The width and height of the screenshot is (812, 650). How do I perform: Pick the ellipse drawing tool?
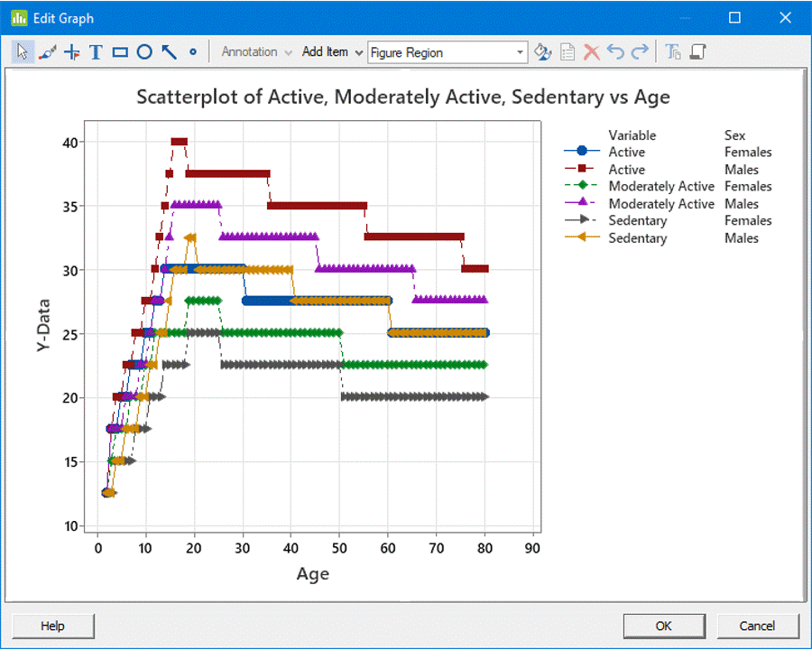click(x=144, y=52)
